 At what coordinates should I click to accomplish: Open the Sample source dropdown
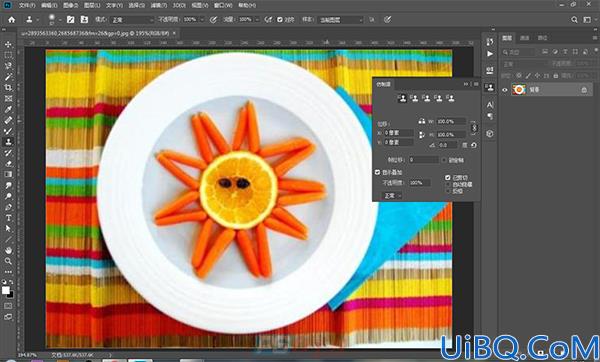340,20
